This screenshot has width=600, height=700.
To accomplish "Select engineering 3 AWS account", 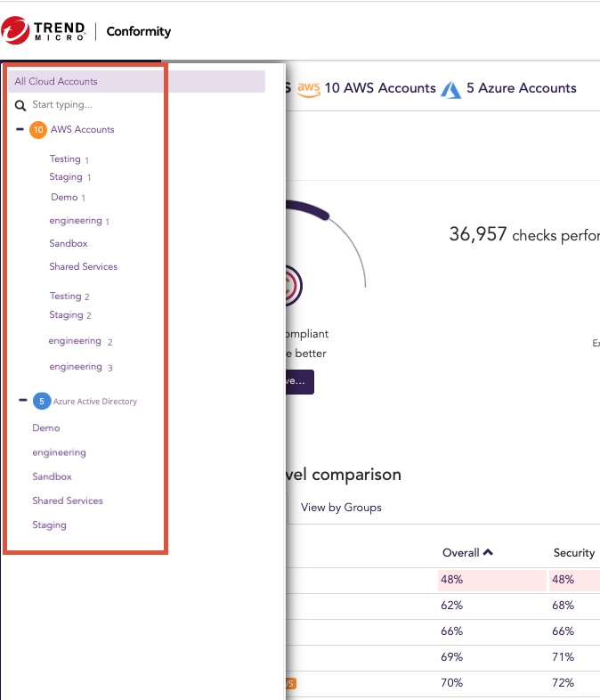I will pyautogui.click(x=81, y=367).
